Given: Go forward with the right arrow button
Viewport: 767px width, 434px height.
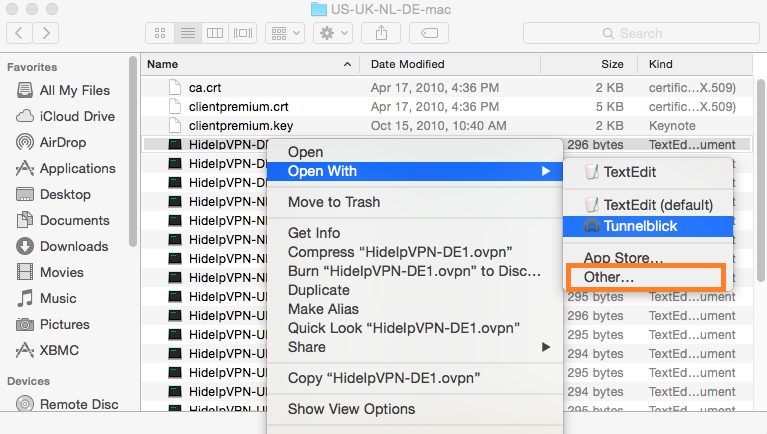Looking at the screenshot, I should [x=46, y=33].
